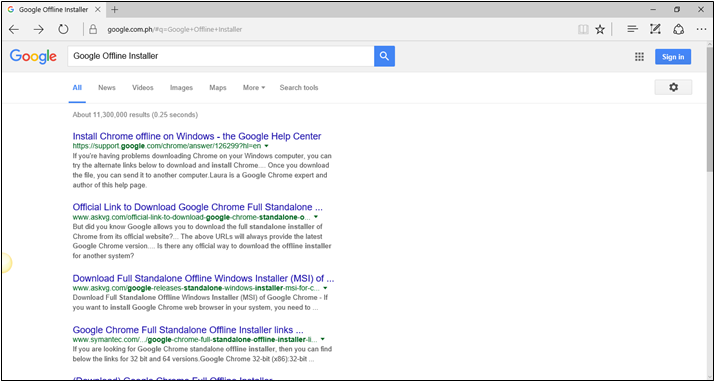Expand arrow beside askvg official-link URL
This screenshot has width=714, height=382.
point(316,217)
